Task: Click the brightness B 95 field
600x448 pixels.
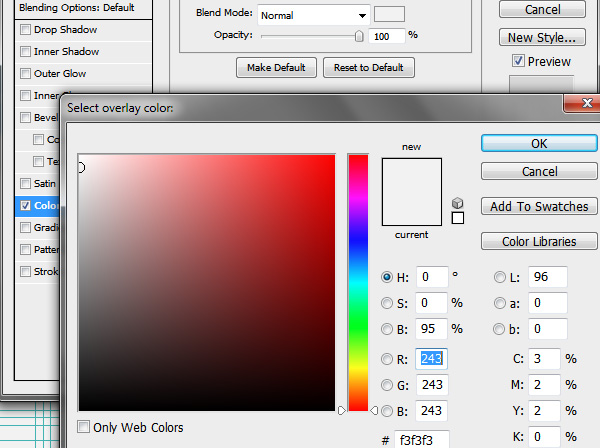Action: click(x=432, y=329)
